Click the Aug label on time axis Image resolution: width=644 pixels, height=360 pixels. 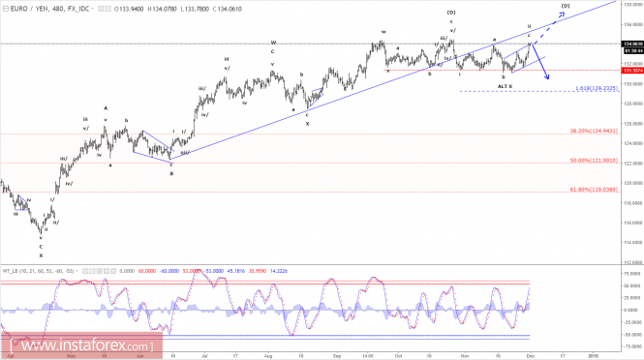(x=268, y=356)
